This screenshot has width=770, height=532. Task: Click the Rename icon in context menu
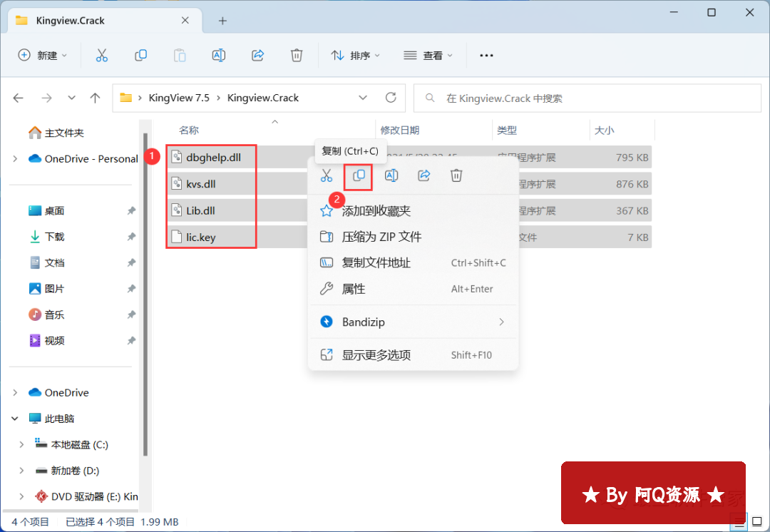tap(391, 175)
